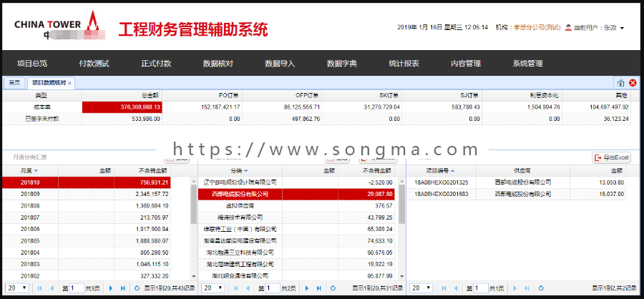This screenshot has height=299, width=644.
Task: Click the 月度 list vertical scrollbar thumb
Action: 194,204
